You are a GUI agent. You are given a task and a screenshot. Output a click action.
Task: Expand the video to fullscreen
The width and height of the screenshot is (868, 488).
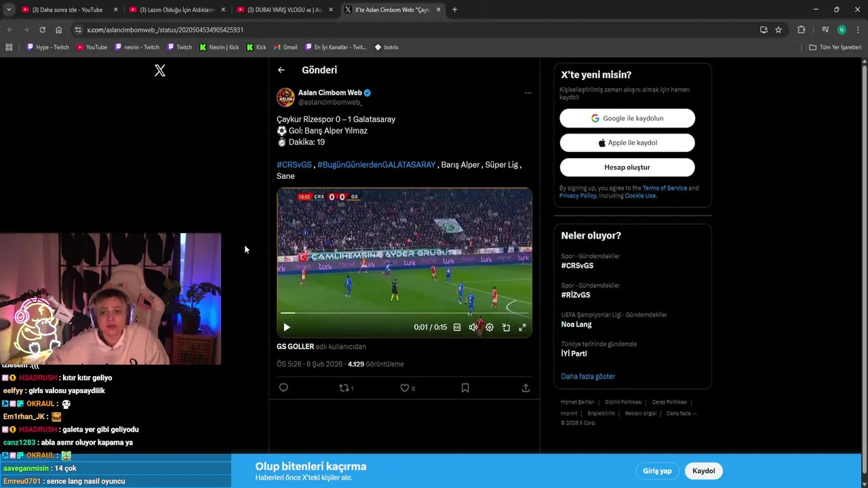click(522, 327)
